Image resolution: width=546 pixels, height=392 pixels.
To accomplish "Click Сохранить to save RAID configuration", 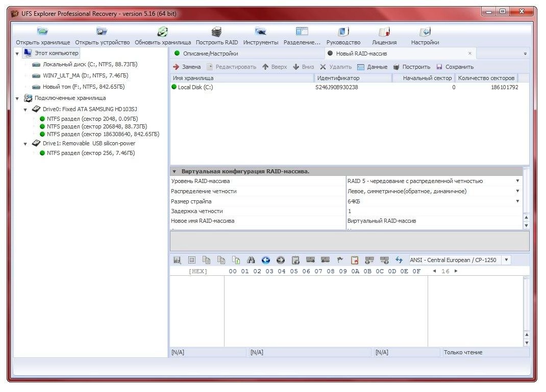I will 455,67.
